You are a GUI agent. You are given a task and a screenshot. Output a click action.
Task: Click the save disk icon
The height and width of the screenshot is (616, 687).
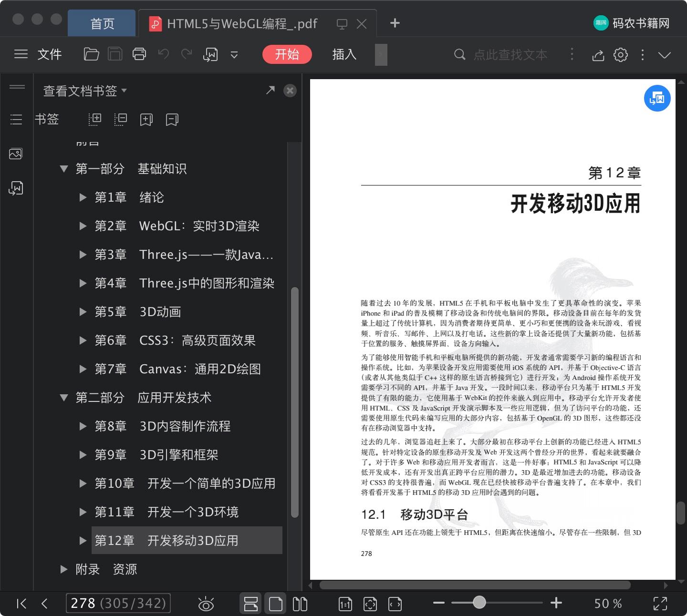click(x=115, y=54)
